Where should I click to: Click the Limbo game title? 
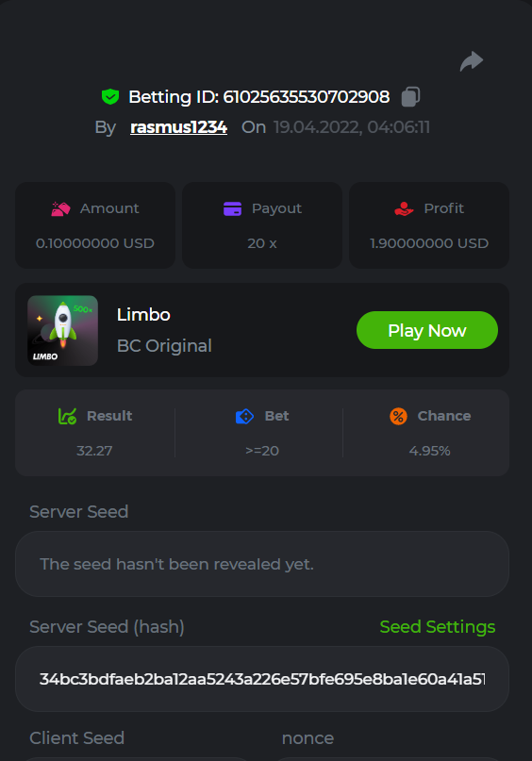(x=143, y=315)
